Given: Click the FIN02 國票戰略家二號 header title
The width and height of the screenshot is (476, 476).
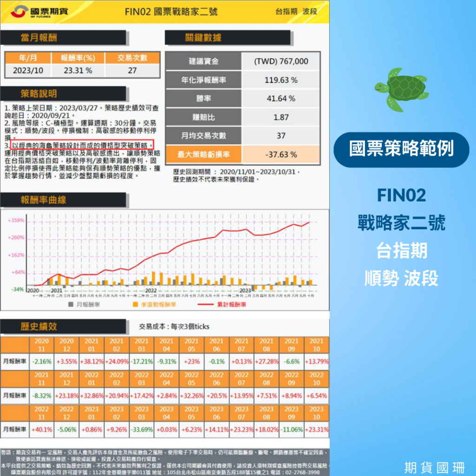Looking at the screenshot, I should (171, 12).
